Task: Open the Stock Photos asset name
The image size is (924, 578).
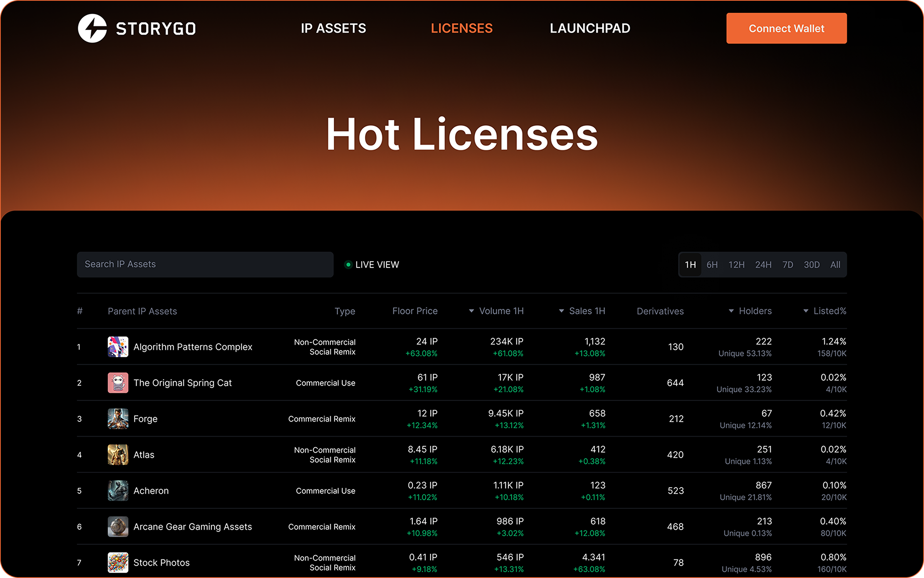Action: coord(161,563)
